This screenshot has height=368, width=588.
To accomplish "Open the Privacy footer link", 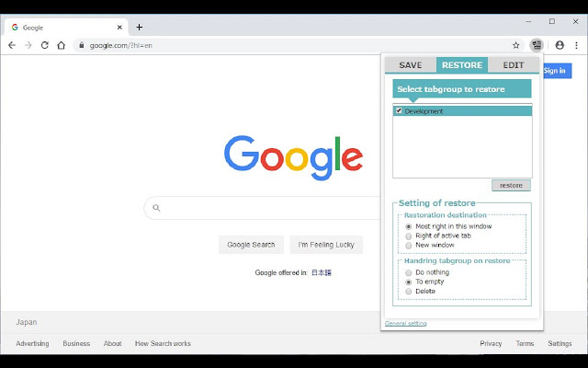I will (491, 343).
